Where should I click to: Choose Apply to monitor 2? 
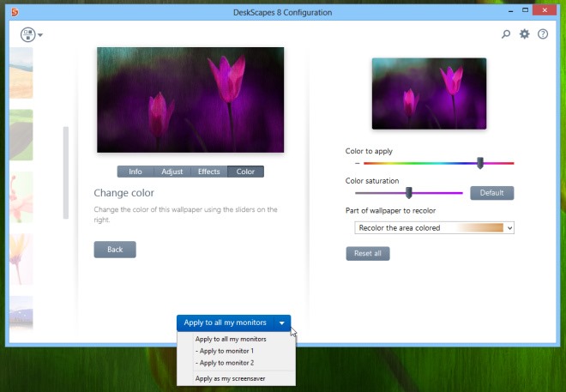(x=226, y=363)
